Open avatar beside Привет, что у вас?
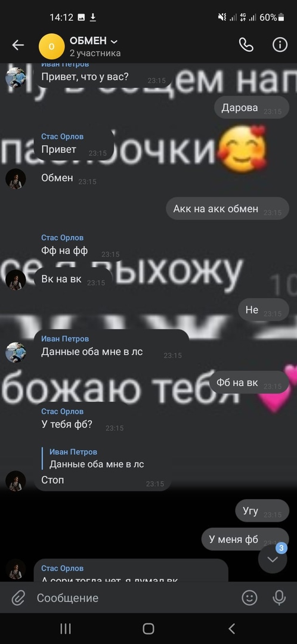 point(16,77)
